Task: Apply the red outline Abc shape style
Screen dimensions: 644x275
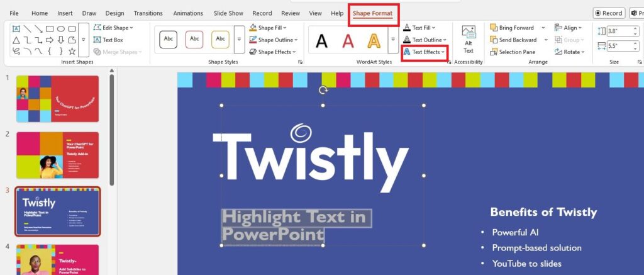Action: [x=194, y=39]
